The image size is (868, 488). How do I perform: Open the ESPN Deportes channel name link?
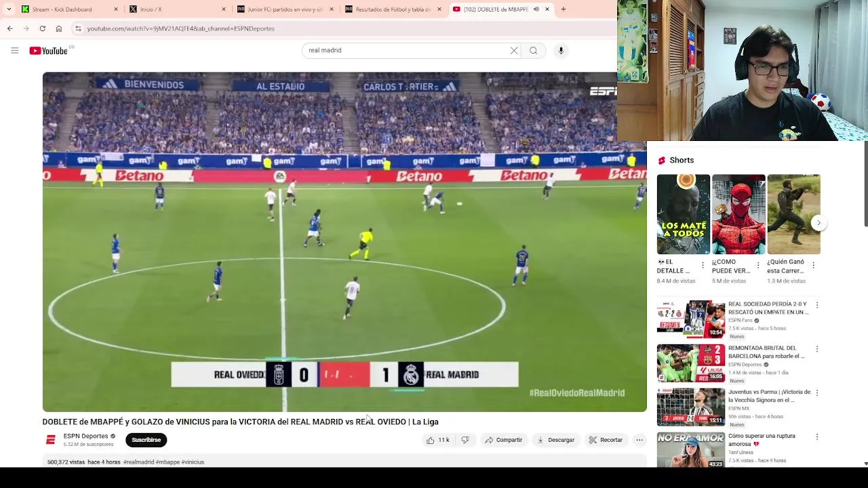coord(85,436)
